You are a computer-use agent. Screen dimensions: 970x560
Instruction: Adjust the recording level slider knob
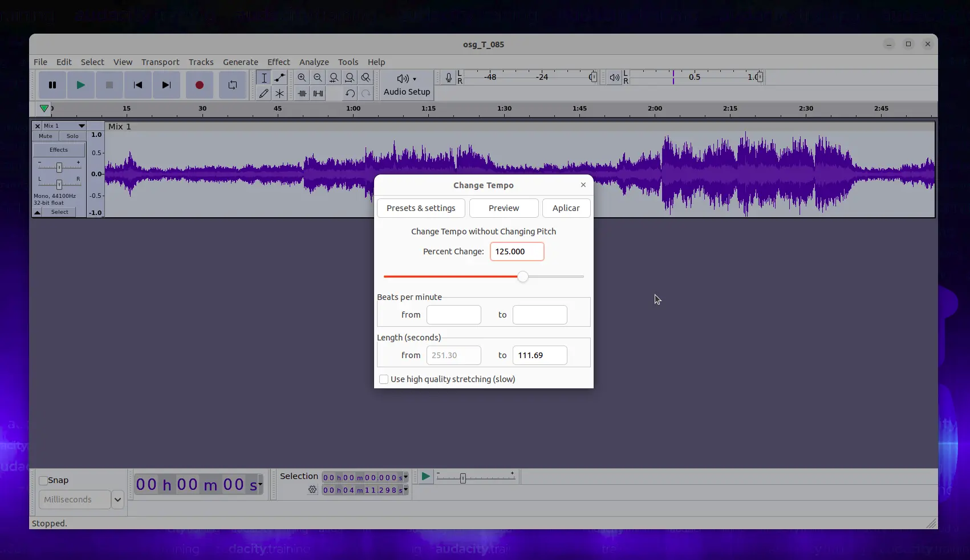pos(593,77)
